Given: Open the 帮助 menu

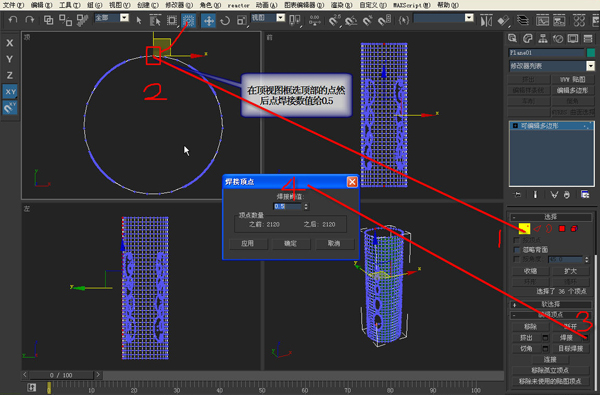Looking at the screenshot, I should click(448, 5).
